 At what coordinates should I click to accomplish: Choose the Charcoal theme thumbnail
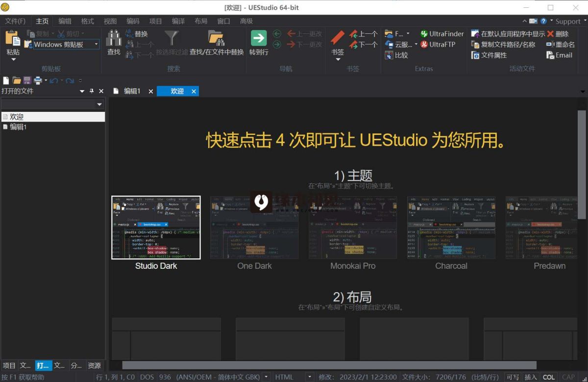[451, 228]
